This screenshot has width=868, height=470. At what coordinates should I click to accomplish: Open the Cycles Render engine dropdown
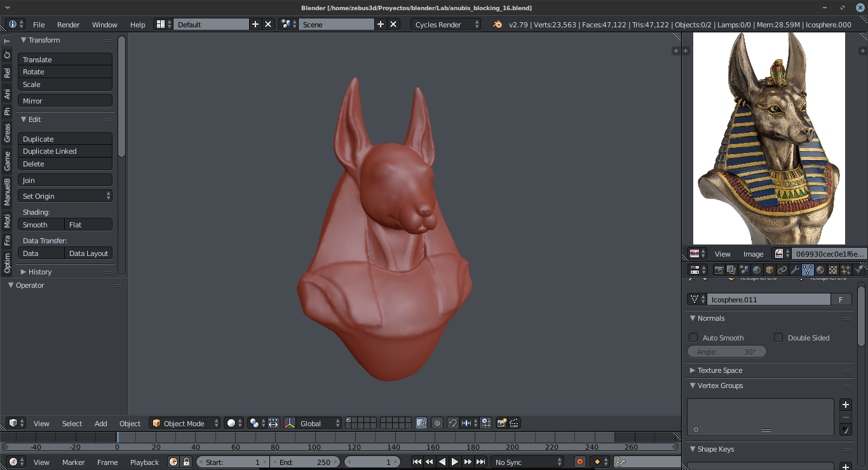(x=446, y=25)
